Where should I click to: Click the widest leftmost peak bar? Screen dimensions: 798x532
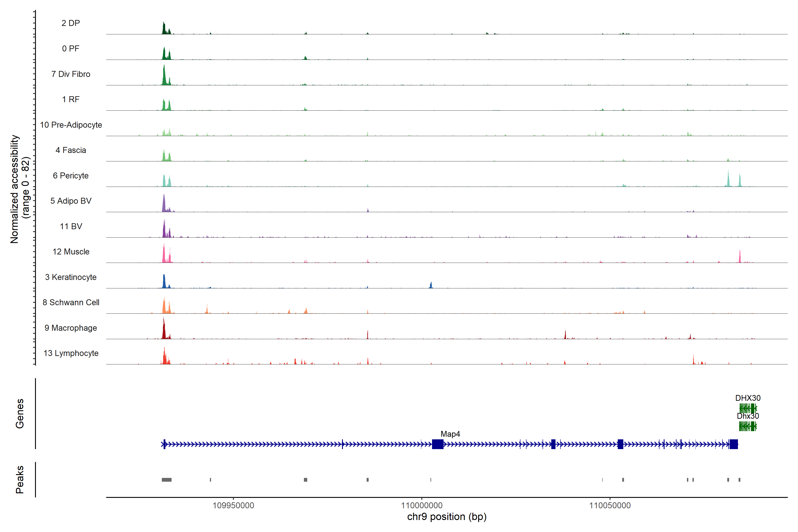(167, 480)
